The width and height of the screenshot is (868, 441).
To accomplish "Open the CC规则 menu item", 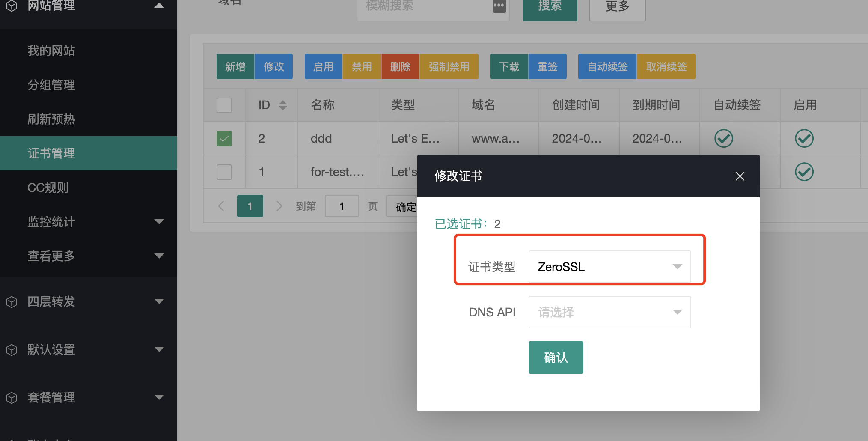I will (48, 188).
